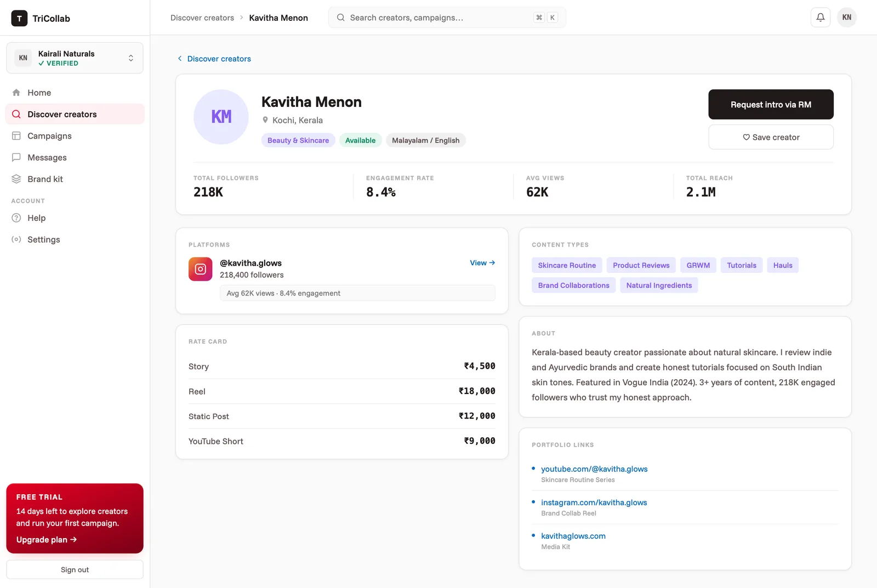View the @kavitha.glows Instagram profile
877x588 pixels.
tap(482, 263)
